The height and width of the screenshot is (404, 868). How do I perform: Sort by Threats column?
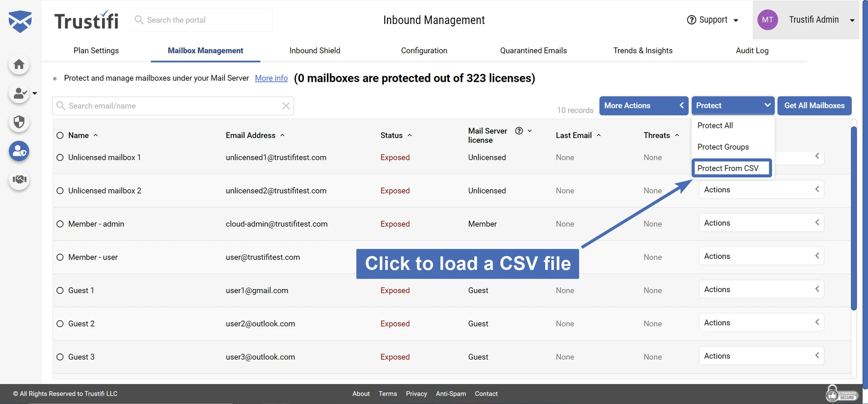click(661, 135)
